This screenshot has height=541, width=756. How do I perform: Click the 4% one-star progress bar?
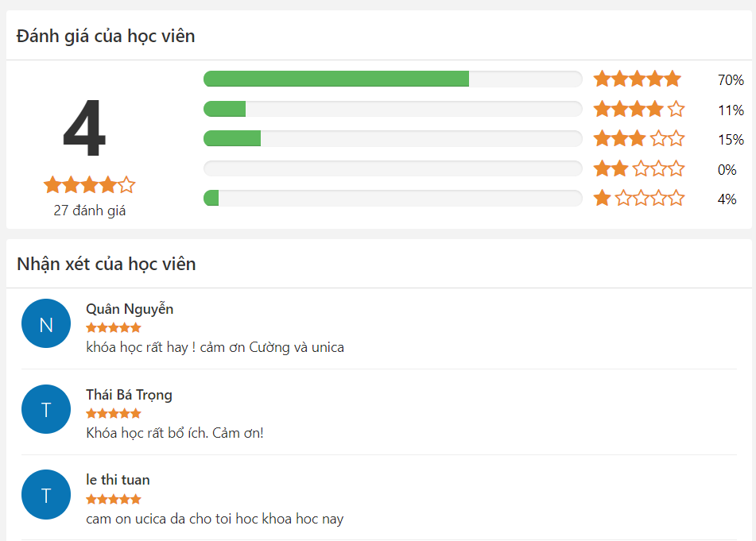click(393, 198)
